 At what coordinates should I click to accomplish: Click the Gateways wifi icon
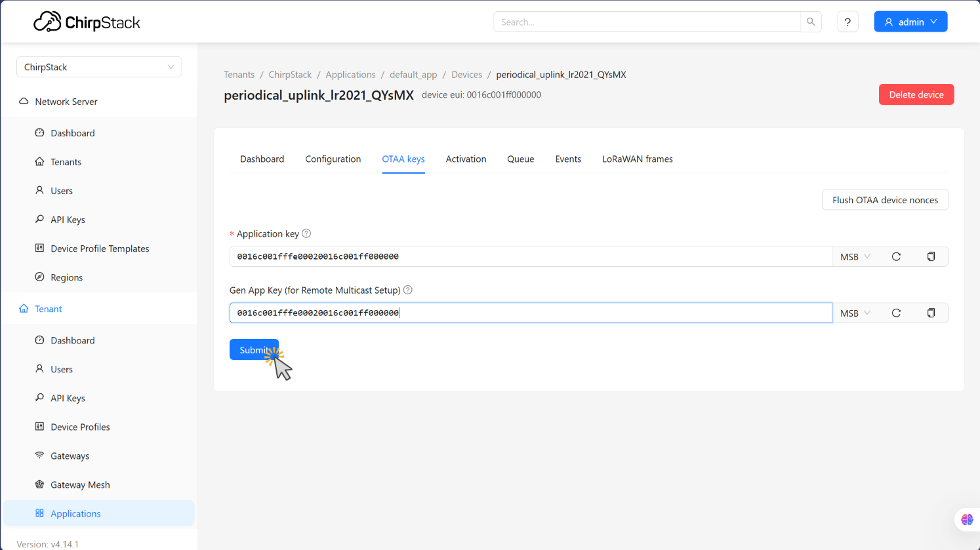click(39, 455)
